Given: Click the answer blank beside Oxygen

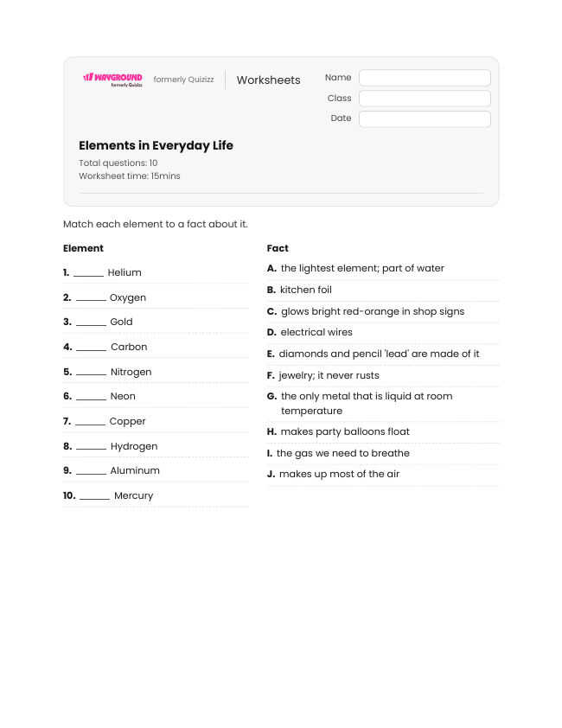Looking at the screenshot, I should 91,298.
